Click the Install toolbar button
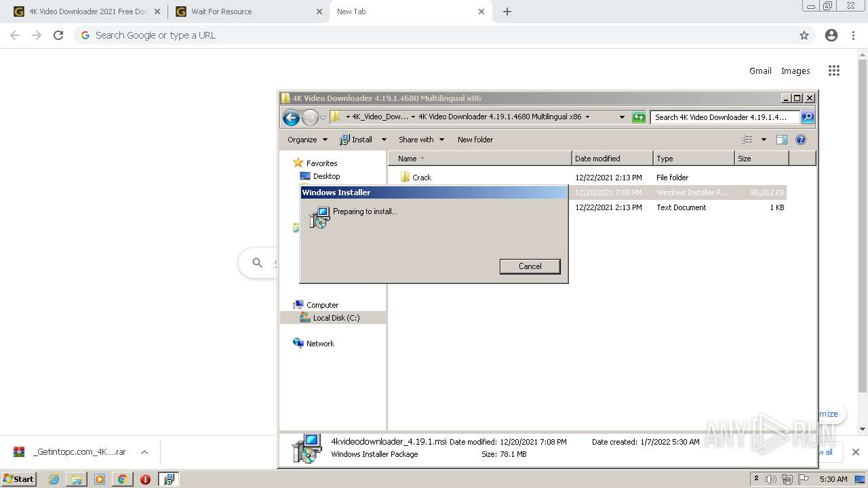Viewport: 868px width, 488px height. [356, 140]
